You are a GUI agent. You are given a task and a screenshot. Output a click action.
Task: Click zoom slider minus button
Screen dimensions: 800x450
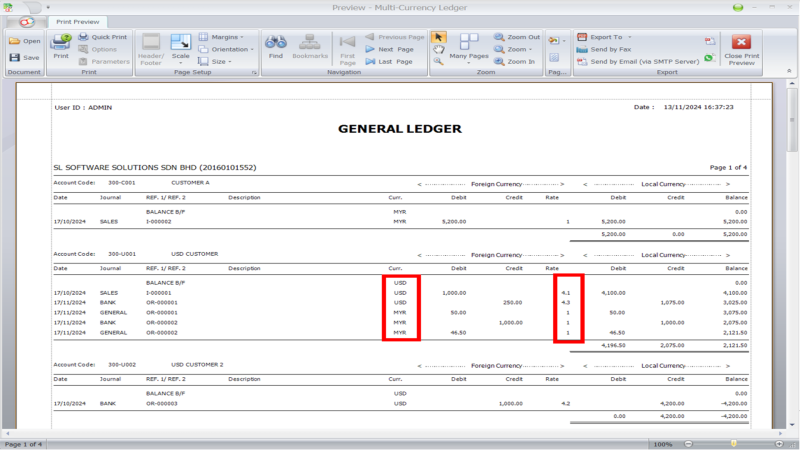(x=688, y=444)
